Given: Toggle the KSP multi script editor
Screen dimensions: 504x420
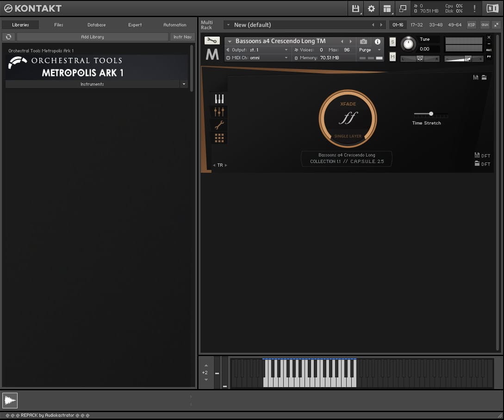Looking at the screenshot, I should point(471,25).
